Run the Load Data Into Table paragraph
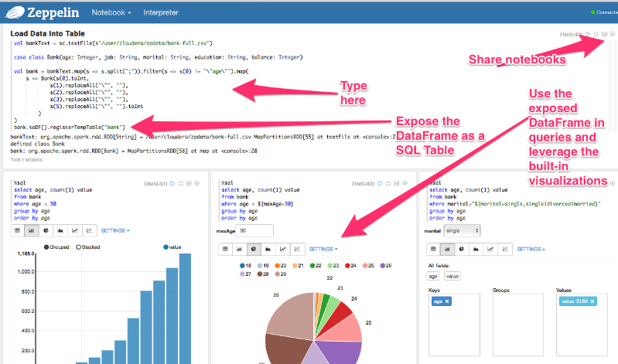Image resolution: width=618 pixels, height=364 pixels. point(588,34)
